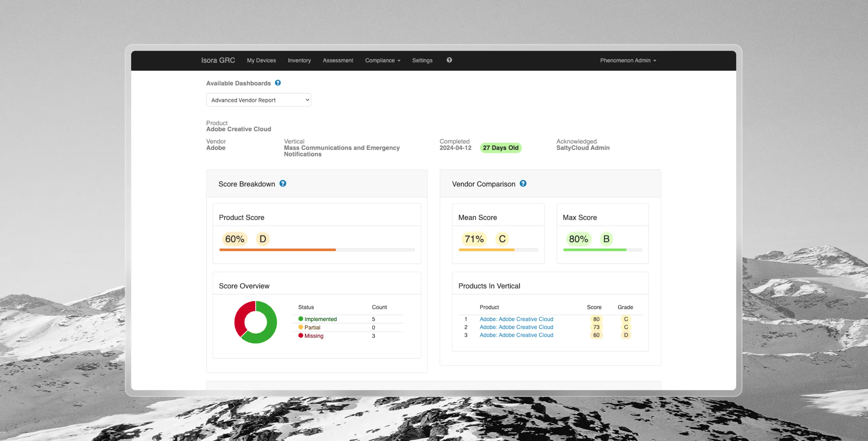Screen dimensions: 868x441
Task: Go to My Devices page
Action: click(261, 60)
